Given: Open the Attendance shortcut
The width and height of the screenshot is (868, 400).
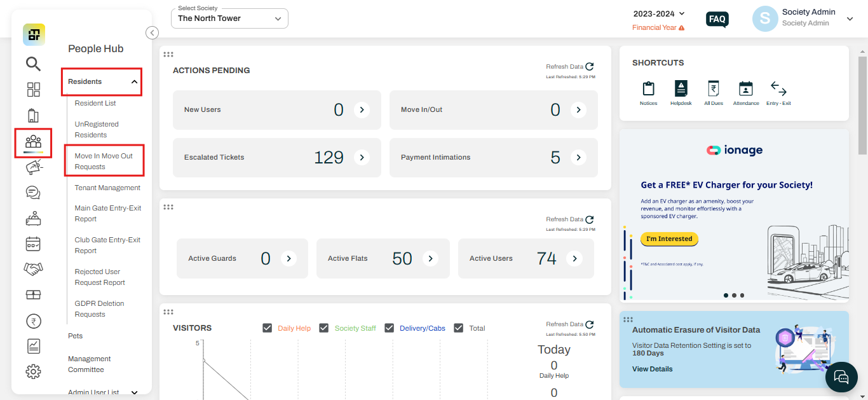Looking at the screenshot, I should point(746,93).
